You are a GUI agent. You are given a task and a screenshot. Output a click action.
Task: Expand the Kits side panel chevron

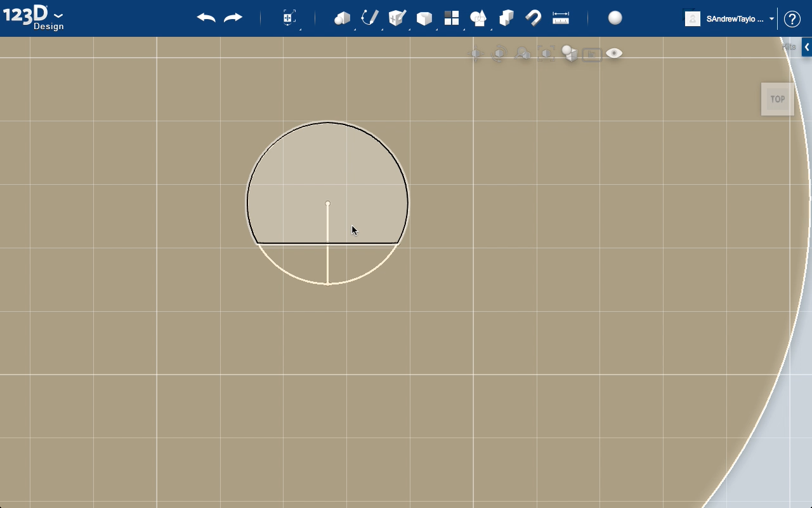pyautogui.click(x=807, y=47)
